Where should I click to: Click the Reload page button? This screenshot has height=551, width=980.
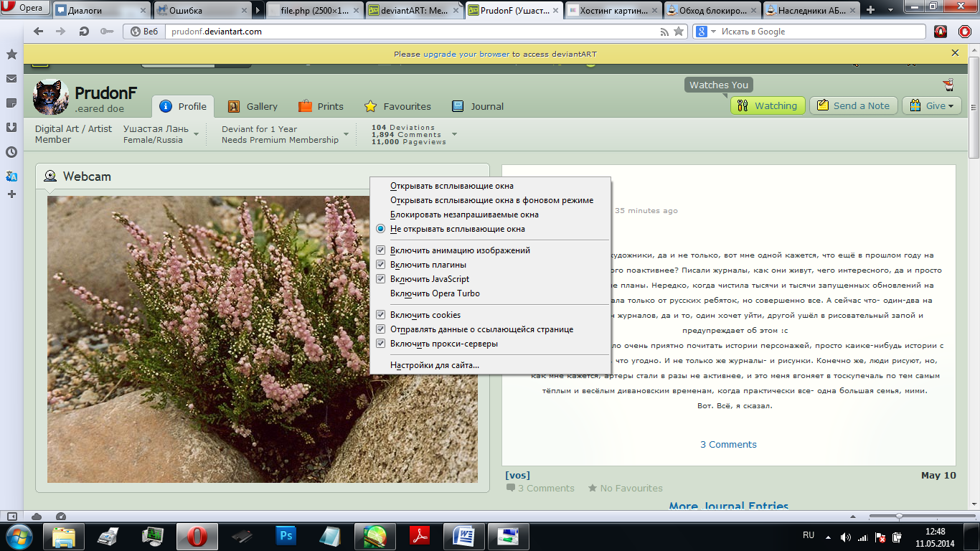[x=84, y=32]
